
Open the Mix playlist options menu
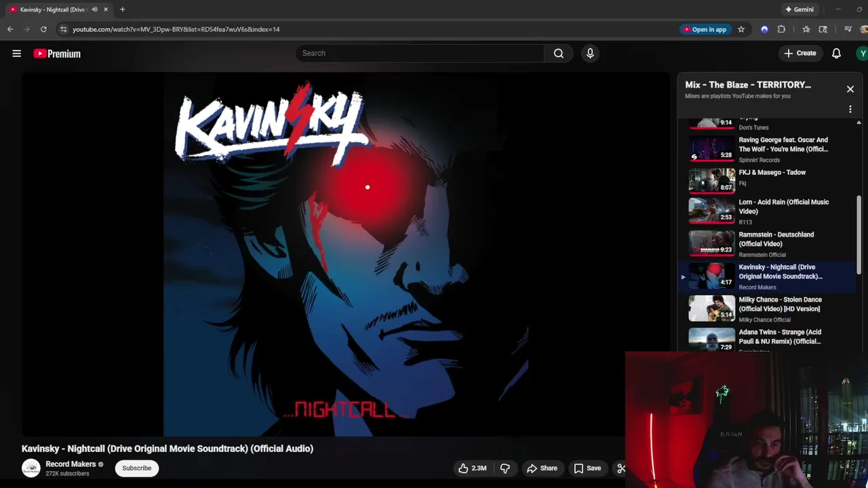850,109
